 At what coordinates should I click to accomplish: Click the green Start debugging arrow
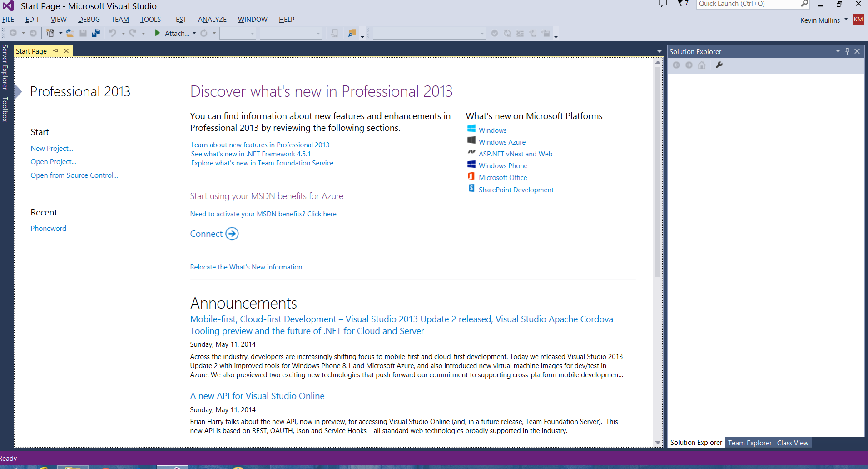tap(157, 33)
